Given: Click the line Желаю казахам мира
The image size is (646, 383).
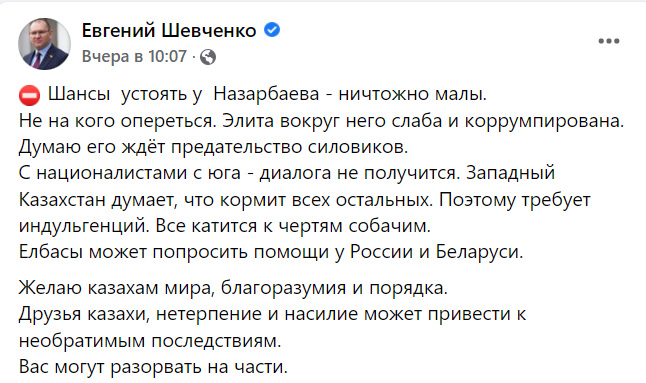Looking at the screenshot, I should click(x=233, y=287).
